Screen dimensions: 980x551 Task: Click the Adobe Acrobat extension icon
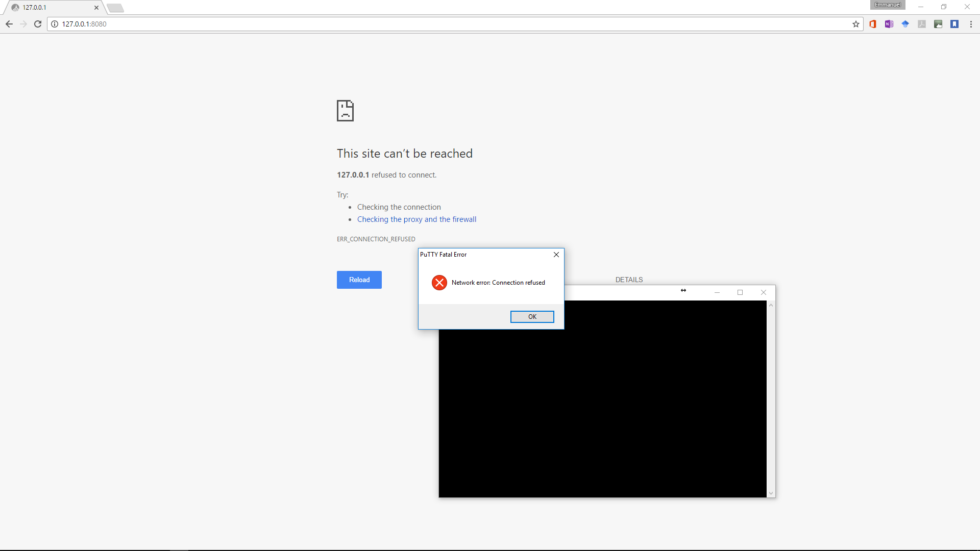point(922,24)
